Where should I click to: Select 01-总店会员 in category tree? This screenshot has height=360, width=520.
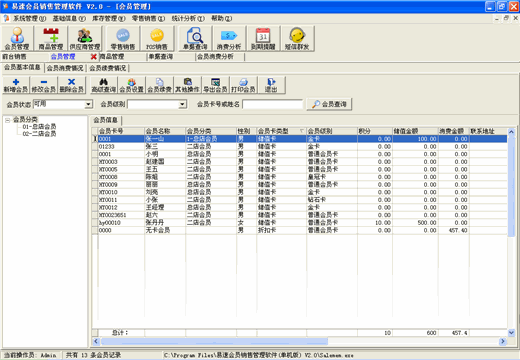[x=39, y=127]
